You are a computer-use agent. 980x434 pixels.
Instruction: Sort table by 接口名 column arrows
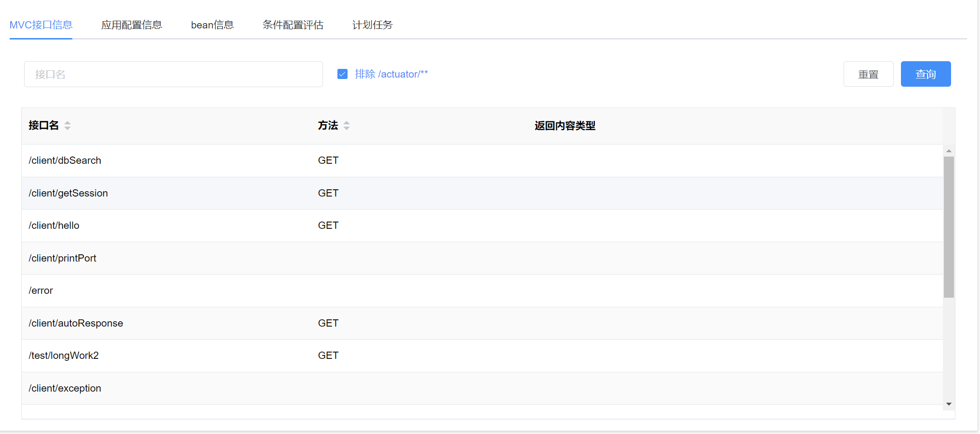point(67,126)
